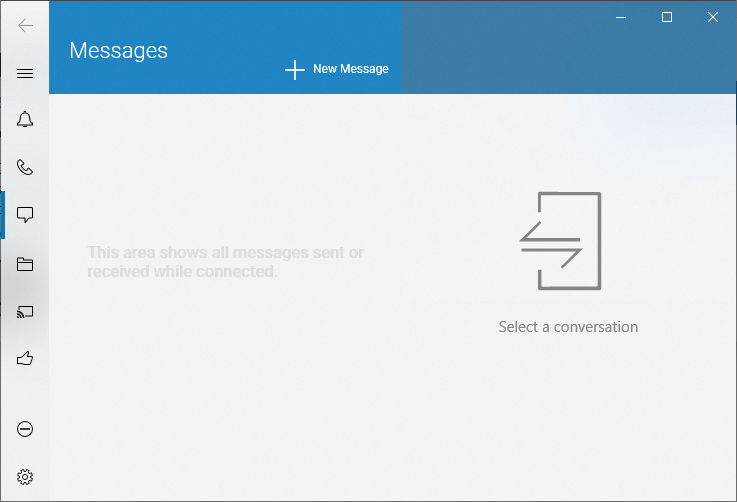Expand the hamburger navigation menu
737x502 pixels.
point(25,73)
